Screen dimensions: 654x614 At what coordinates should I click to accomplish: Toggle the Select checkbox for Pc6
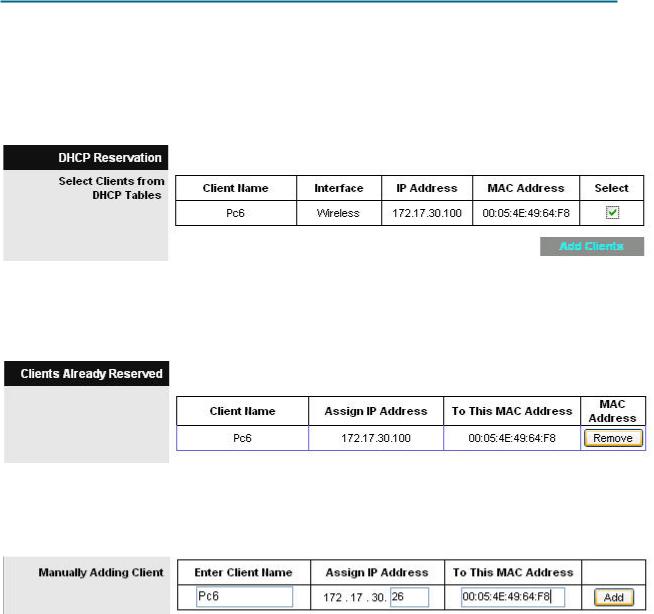612,213
